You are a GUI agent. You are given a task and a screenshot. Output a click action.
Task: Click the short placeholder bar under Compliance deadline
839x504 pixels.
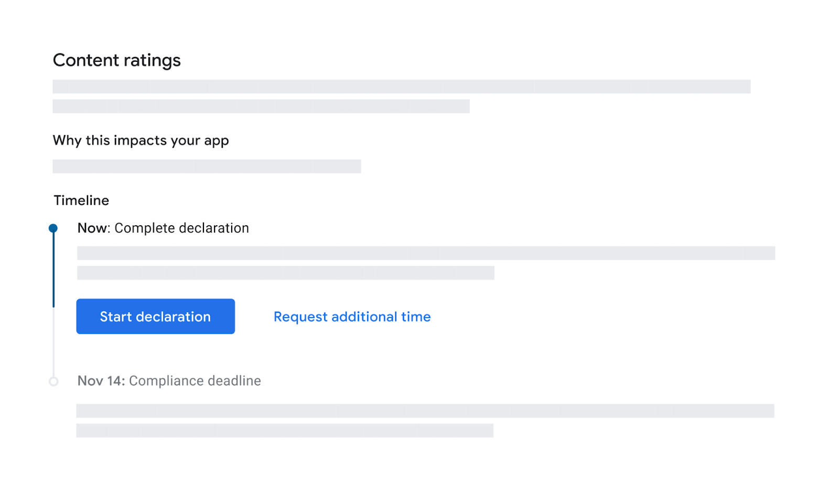tap(285, 431)
